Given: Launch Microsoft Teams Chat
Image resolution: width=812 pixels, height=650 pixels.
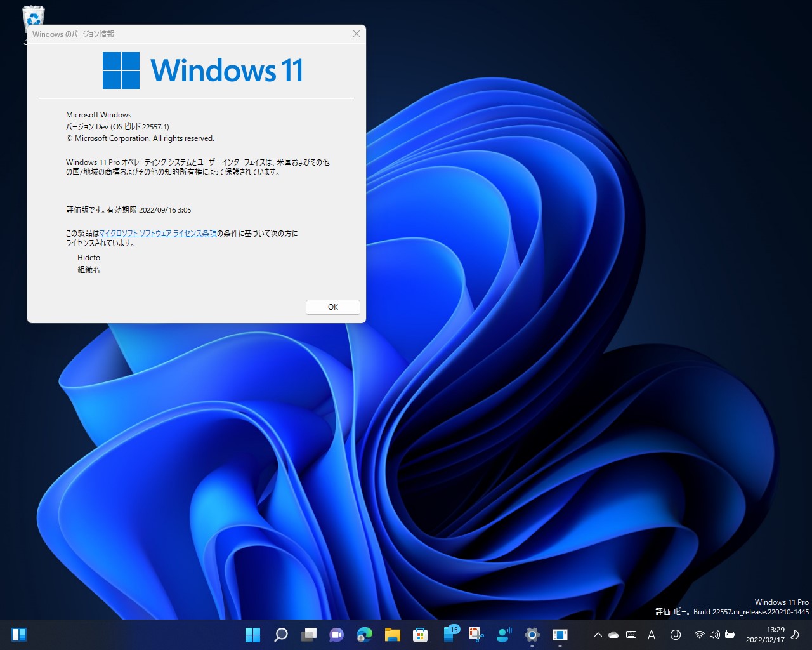Looking at the screenshot, I should [x=336, y=634].
